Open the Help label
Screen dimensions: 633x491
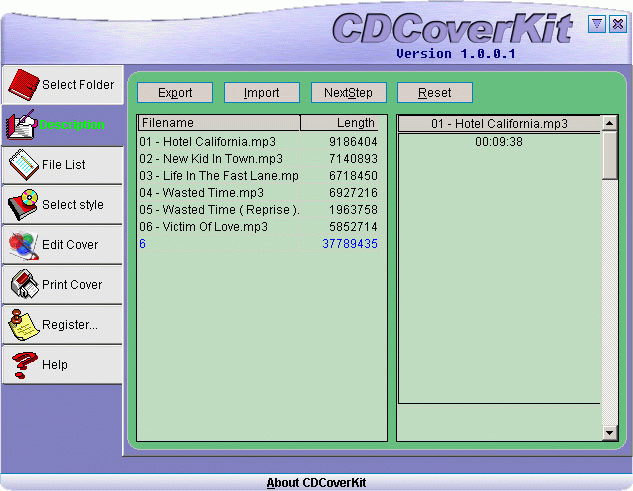[x=54, y=365]
